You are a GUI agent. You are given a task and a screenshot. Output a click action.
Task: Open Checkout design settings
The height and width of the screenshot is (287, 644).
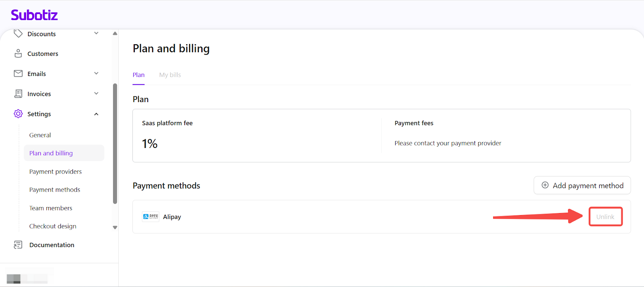coord(53,226)
